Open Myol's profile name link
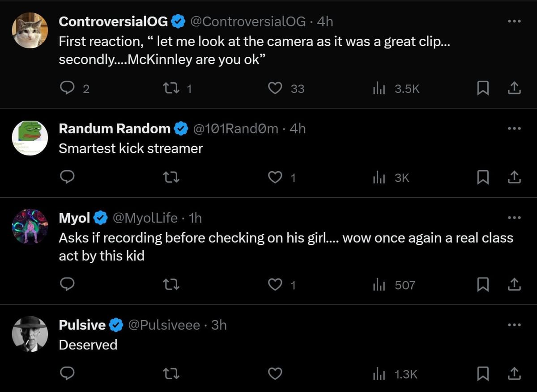This screenshot has height=392, width=537. (x=75, y=218)
